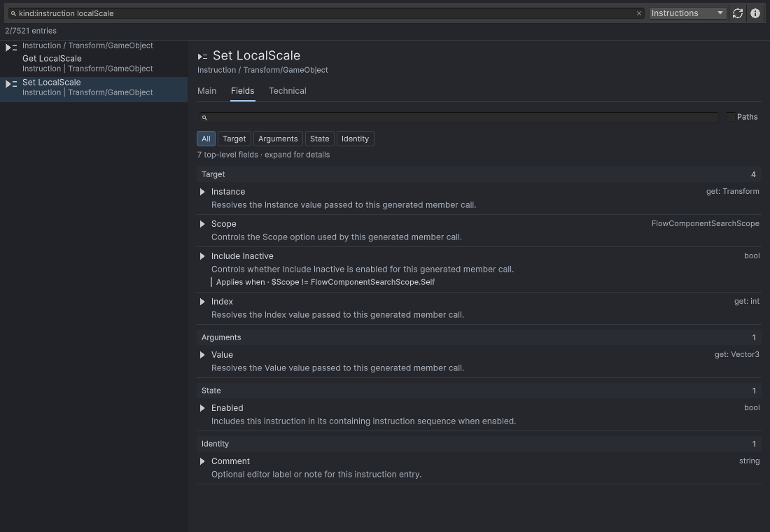
Task: Click the Target section header
Action: click(479, 174)
